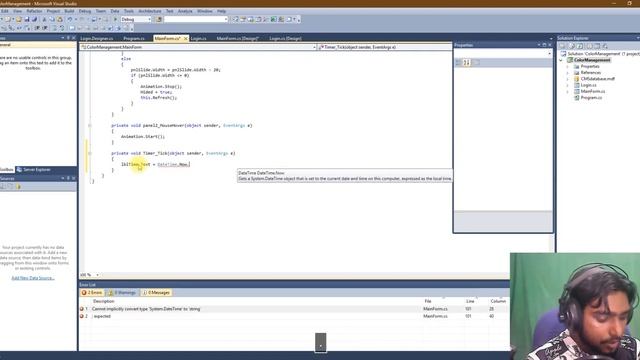Click the Open File toolbar icon
Screen dimensions: 640x360
click(19, 19)
